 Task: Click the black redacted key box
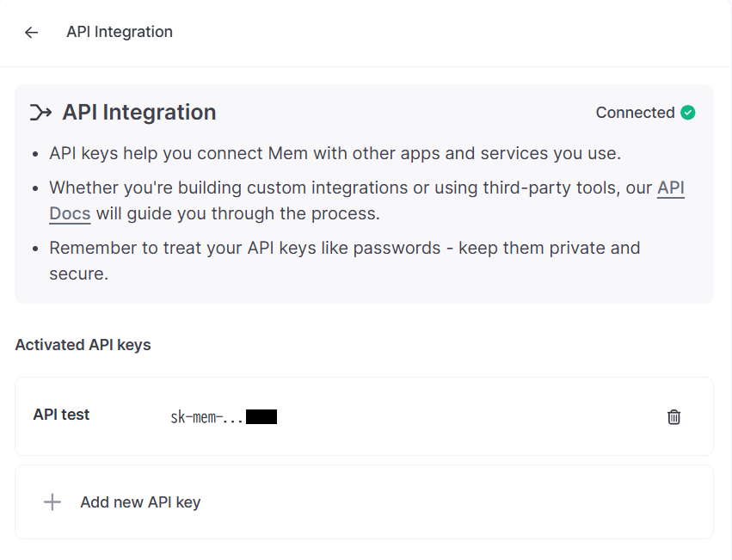tap(261, 418)
